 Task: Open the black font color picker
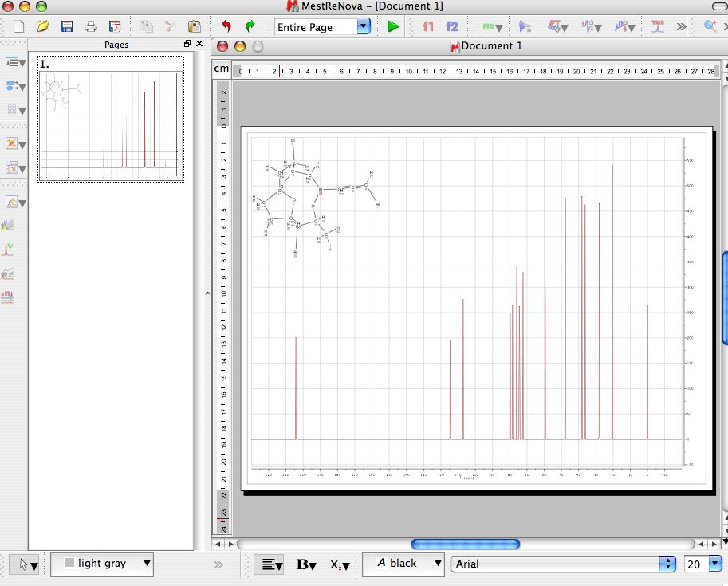(403, 564)
